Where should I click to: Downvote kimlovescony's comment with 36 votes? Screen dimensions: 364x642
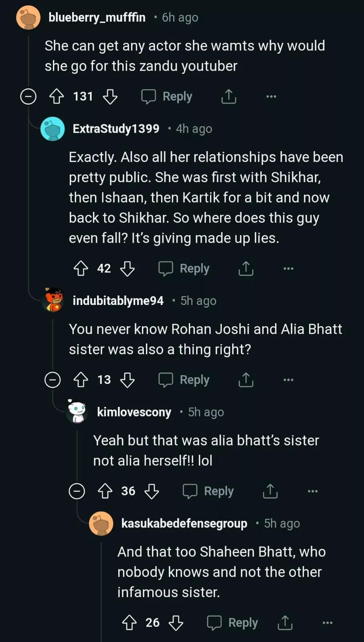[x=152, y=491]
